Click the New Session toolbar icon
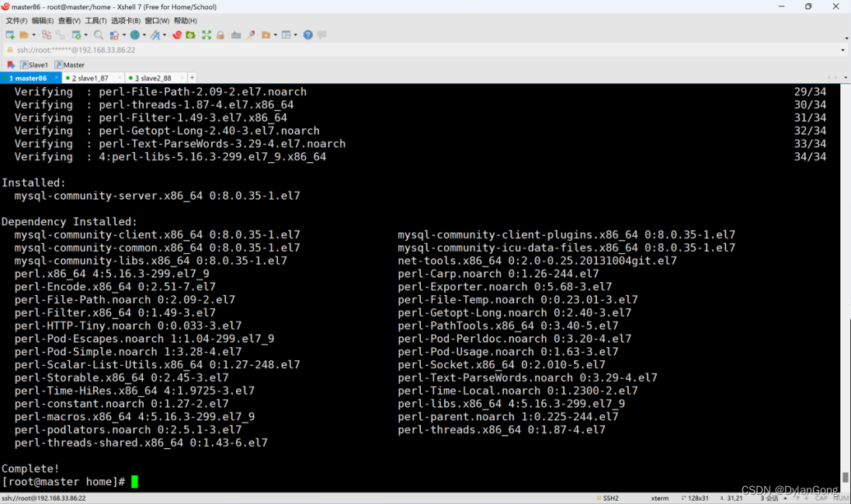Image resolution: width=851 pixels, height=504 pixels. pyautogui.click(x=10, y=35)
